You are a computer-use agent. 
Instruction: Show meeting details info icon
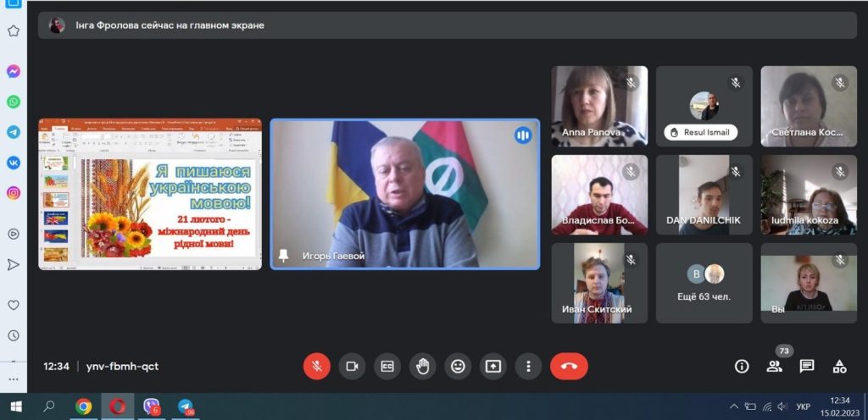point(742,366)
